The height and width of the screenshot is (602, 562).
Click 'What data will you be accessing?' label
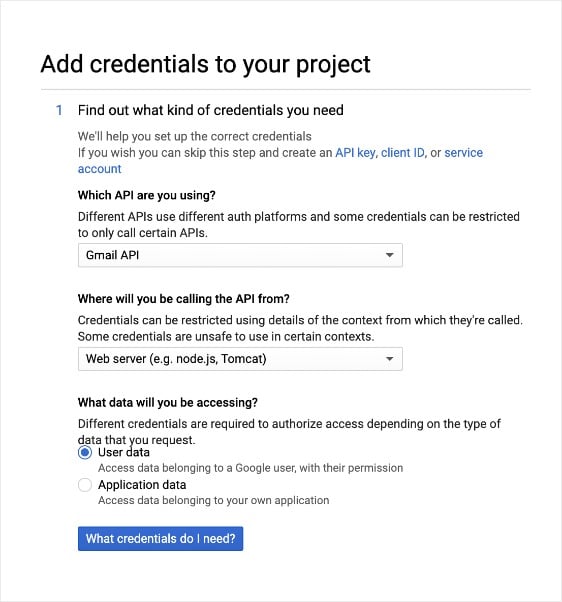(x=168, y=403)
